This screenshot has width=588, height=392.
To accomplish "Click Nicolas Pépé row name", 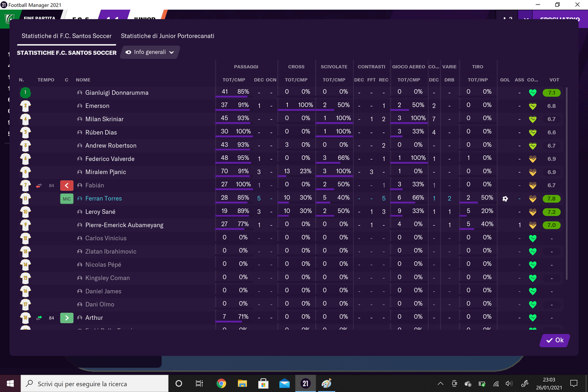I will pos(103,265).
